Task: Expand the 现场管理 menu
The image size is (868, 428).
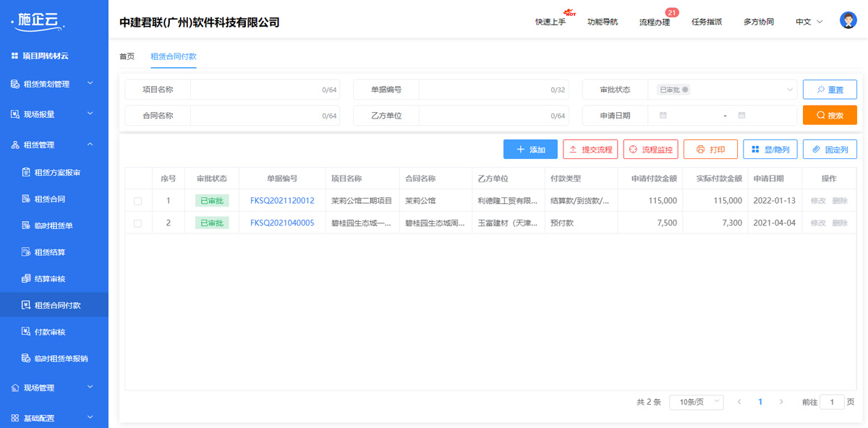Action: point(90,388)
